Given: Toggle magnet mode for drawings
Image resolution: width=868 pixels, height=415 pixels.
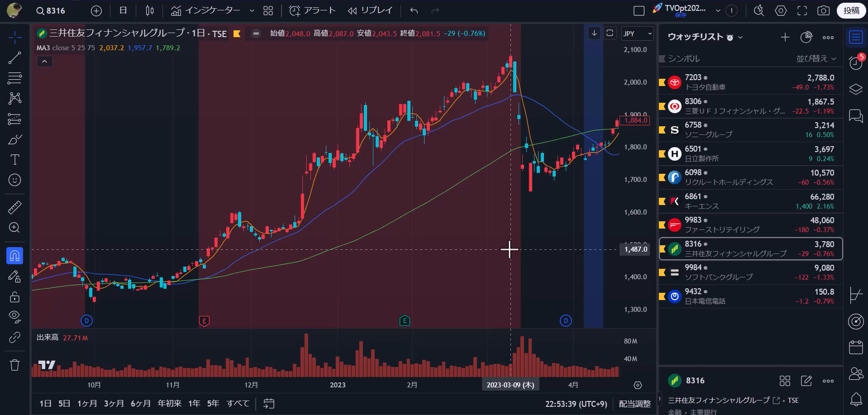Looking at the screenshot, I should (14, 256).
